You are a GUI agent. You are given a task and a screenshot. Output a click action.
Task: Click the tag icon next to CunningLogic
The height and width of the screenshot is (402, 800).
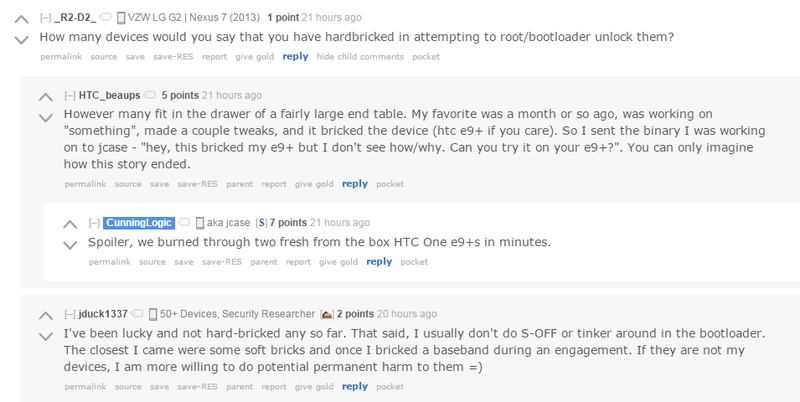coord(185,222)
